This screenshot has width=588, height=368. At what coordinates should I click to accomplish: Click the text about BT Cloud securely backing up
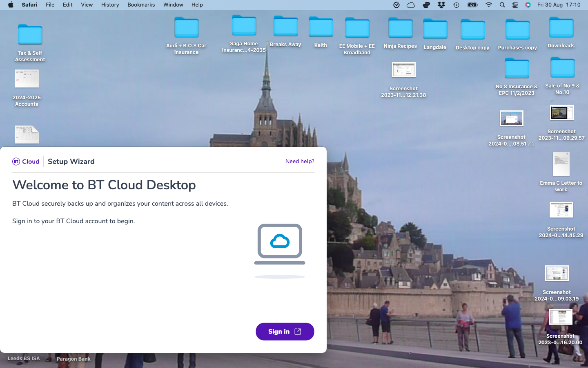click(x=120, y=204)
